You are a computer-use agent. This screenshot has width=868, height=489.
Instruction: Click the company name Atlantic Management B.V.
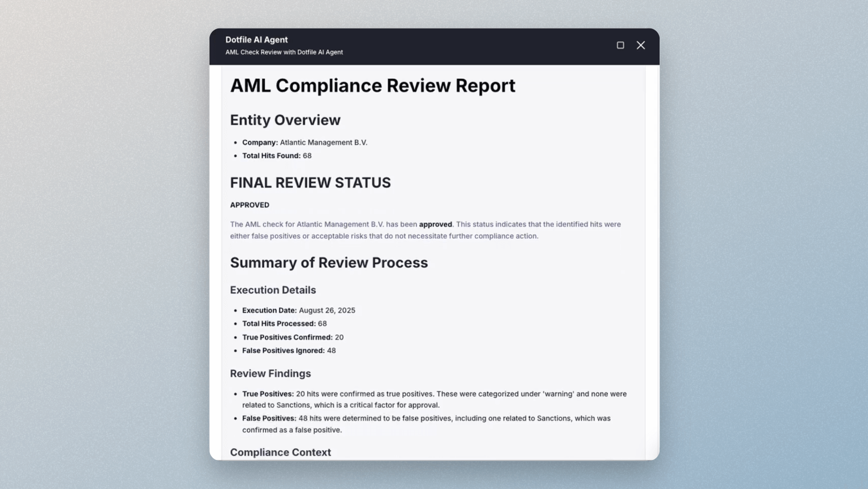(323, 142)
